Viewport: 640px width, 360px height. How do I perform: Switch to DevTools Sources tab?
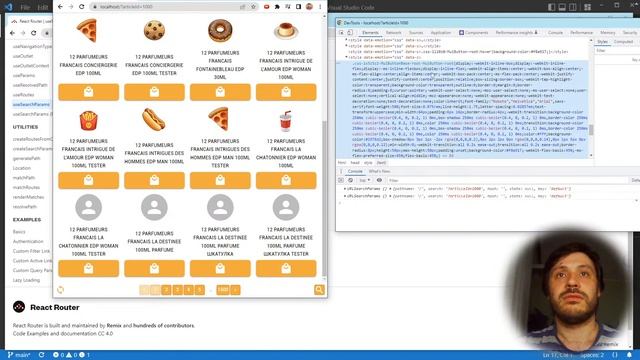click(416, 33)
